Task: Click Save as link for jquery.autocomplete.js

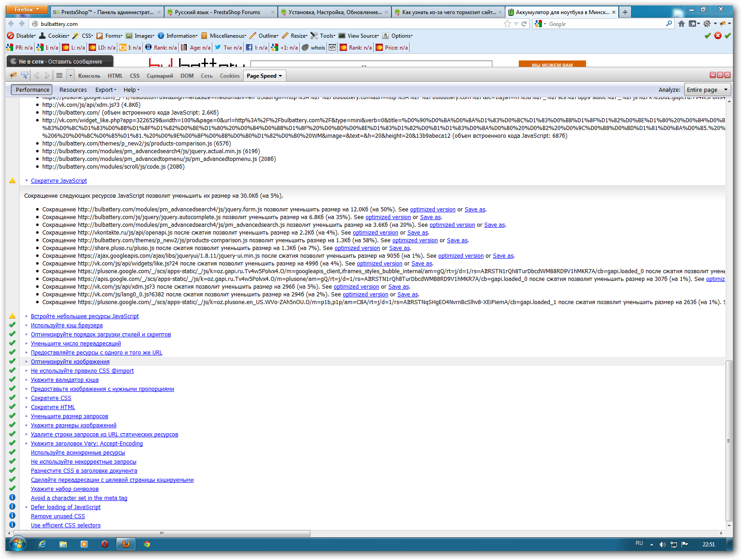Action: coord(430,217)
